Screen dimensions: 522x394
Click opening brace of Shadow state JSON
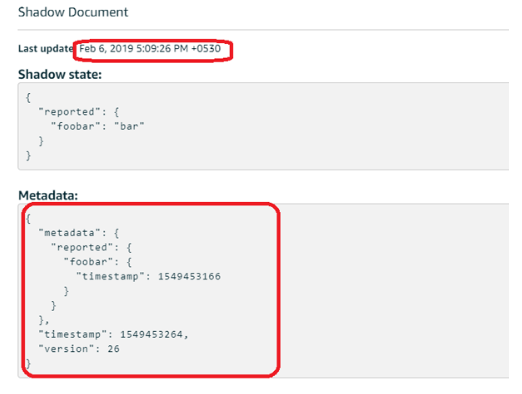coord(28,97)
